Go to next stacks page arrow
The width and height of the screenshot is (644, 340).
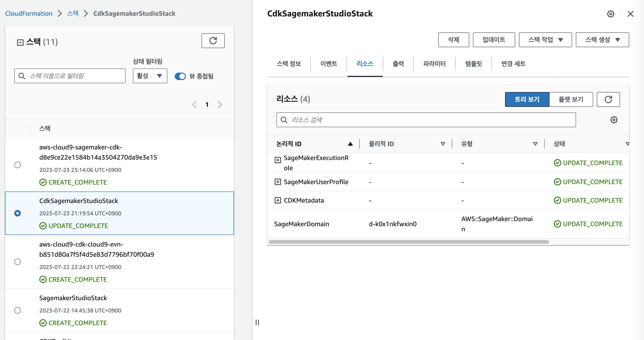pyautogui.click(x=220, y=105)
